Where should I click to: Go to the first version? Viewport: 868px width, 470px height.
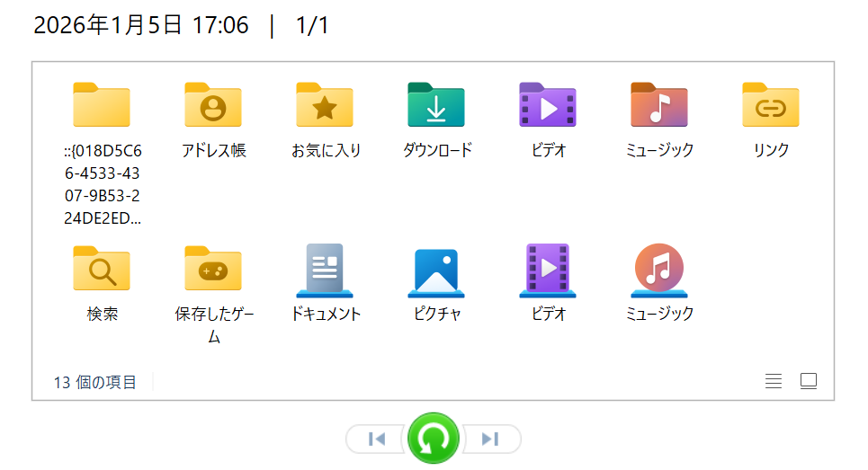click(378, 439)
